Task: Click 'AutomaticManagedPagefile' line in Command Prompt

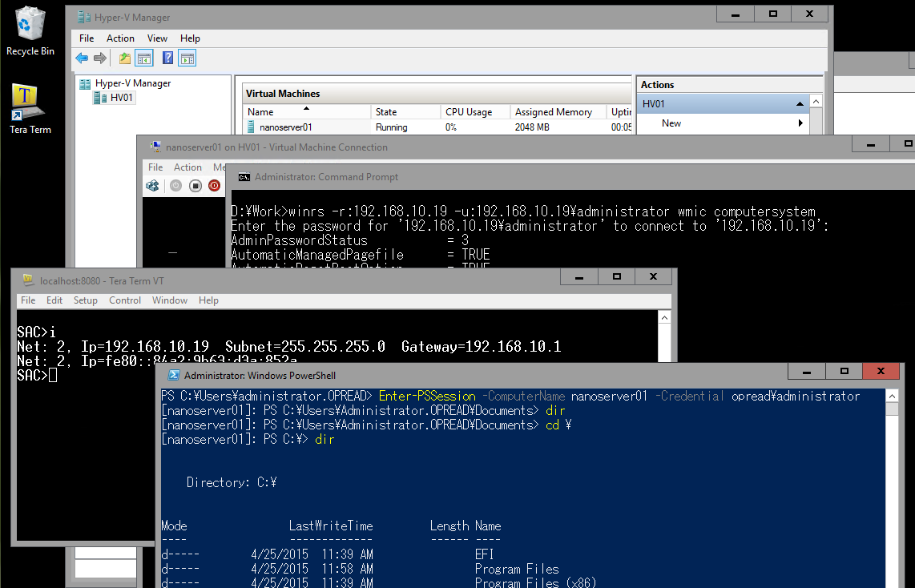Action: click(x=361, y=255)
